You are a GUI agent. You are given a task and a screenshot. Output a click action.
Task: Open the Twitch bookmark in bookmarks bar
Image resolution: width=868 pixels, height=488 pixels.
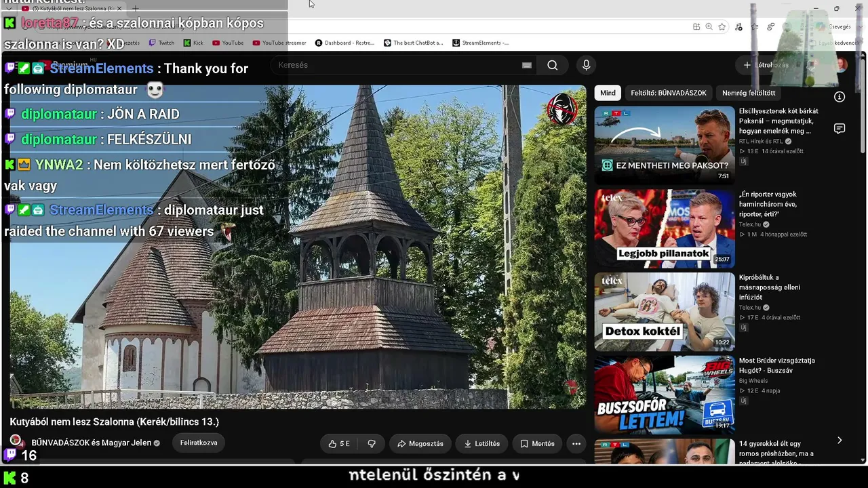161,43
